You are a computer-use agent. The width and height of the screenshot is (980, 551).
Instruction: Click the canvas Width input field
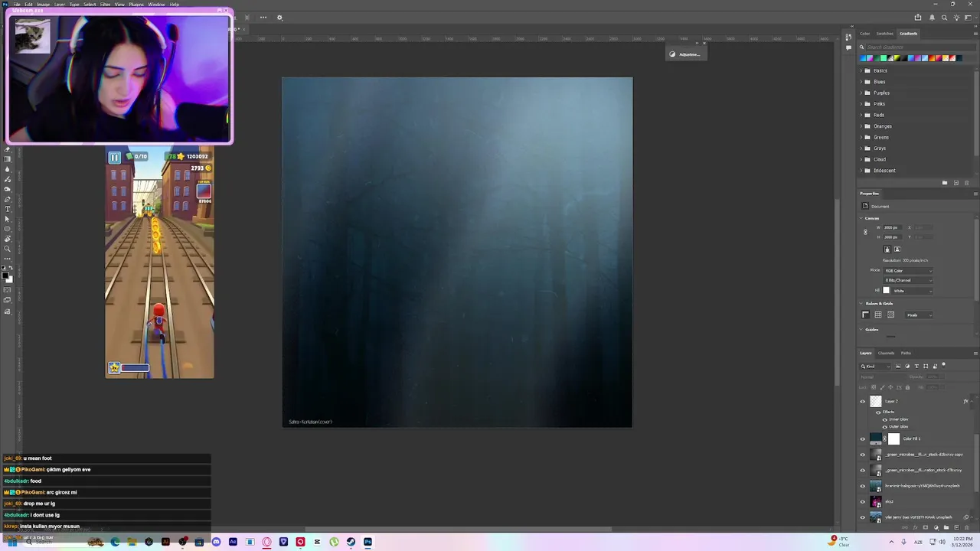893,227
